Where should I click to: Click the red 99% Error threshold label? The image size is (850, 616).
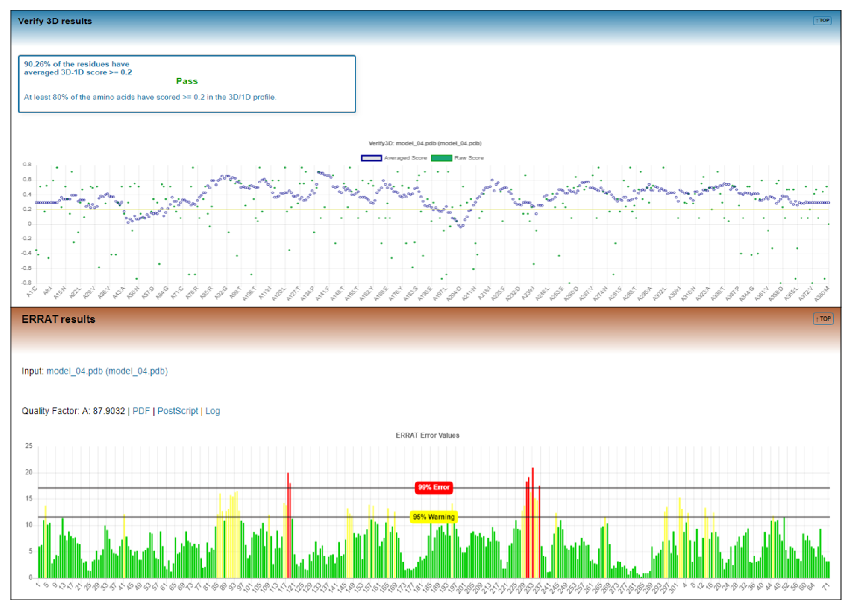pyautogui.click(x=433, y=487)
